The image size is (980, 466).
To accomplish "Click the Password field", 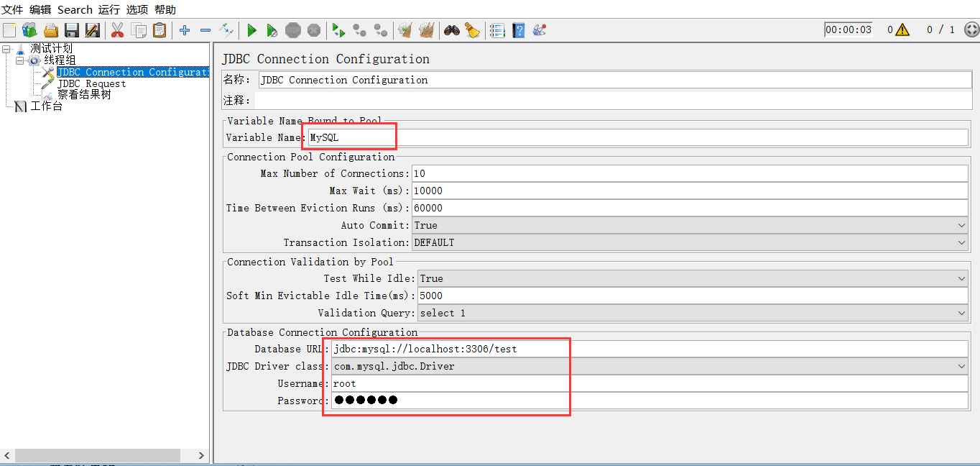I will point(650,401).
